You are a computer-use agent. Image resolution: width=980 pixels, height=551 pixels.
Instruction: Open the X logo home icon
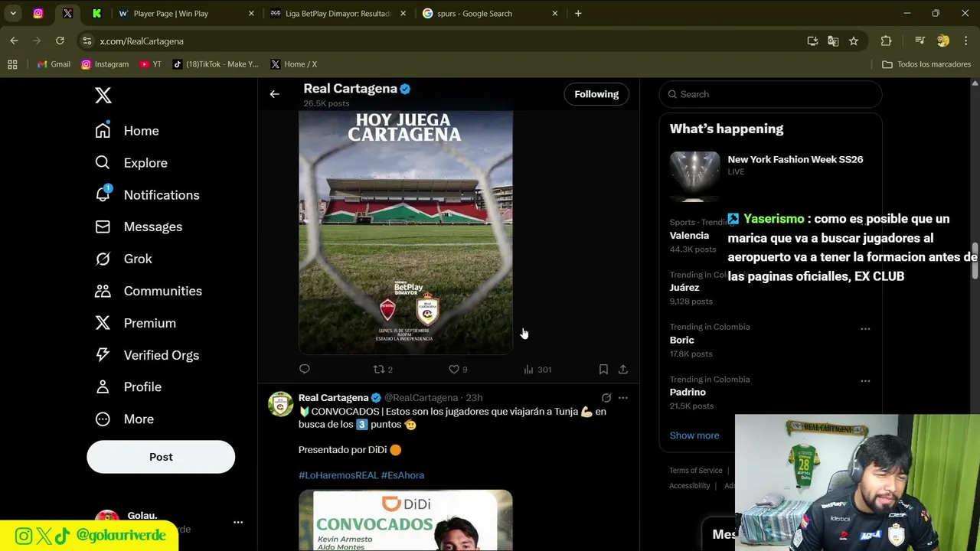(x=103, y=95)
